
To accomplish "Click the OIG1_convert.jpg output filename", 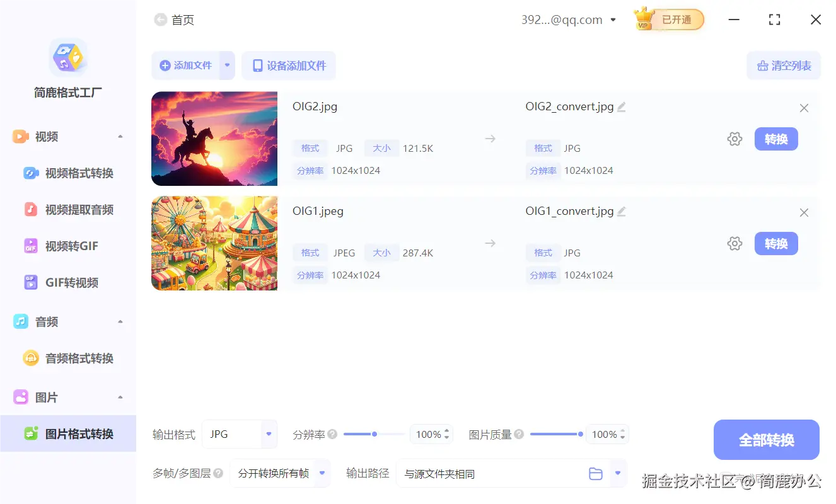I will pos(569,212).
